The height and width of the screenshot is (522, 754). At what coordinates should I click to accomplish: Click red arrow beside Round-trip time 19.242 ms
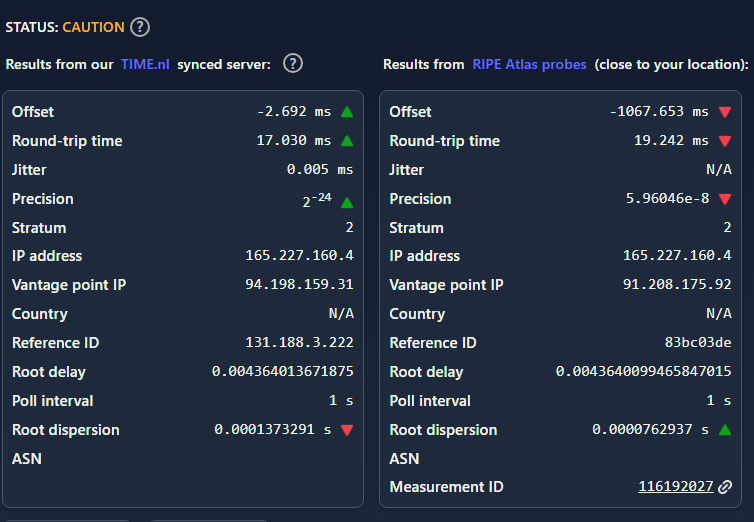[x=725, y=141]
